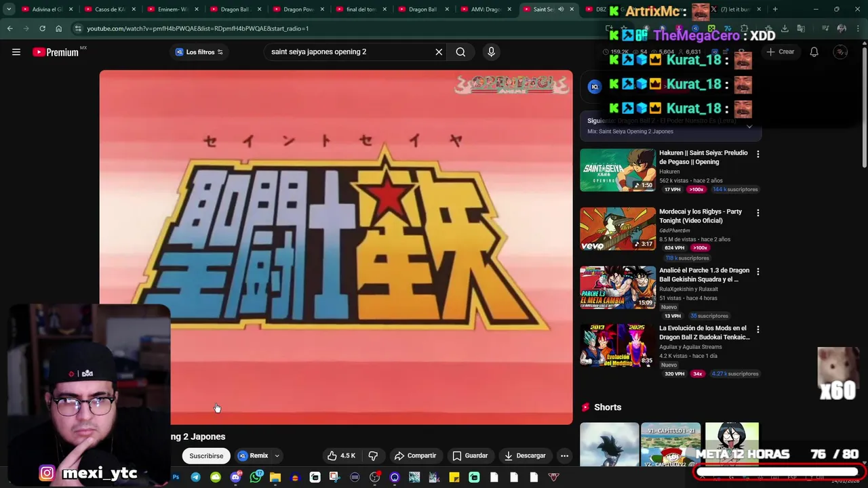Image resolution: width=868 pixels, height=488 pixels.
Task: Open more actions ellipsis under video
Action: click(x=564, y=455)
